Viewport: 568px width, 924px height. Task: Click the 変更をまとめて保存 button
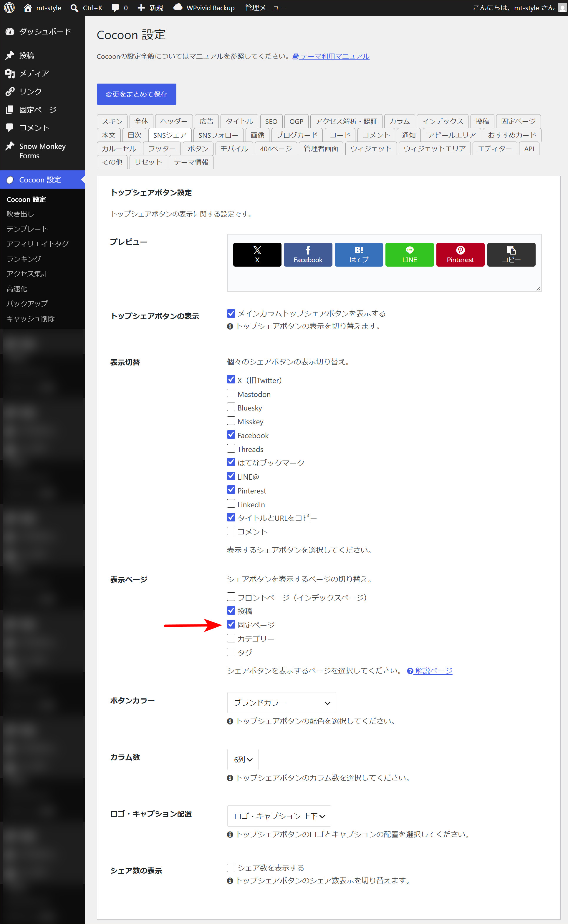click(136, 94)
